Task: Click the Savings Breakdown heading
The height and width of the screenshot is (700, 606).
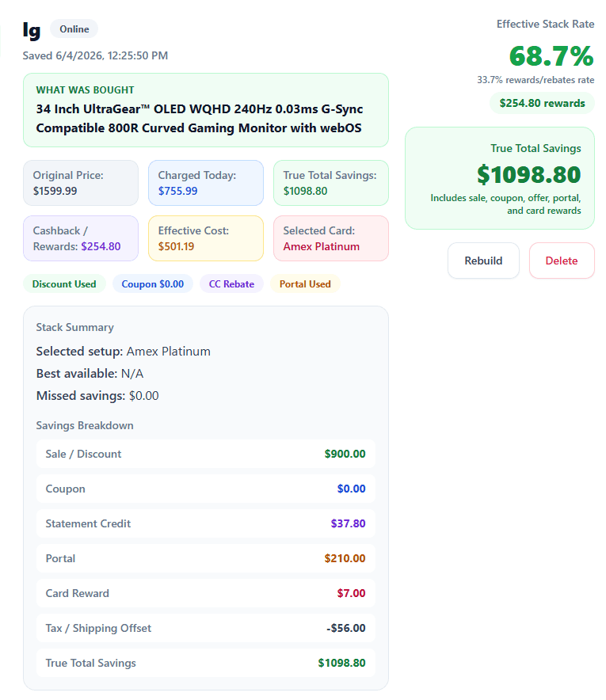Action: pos(85,425)
